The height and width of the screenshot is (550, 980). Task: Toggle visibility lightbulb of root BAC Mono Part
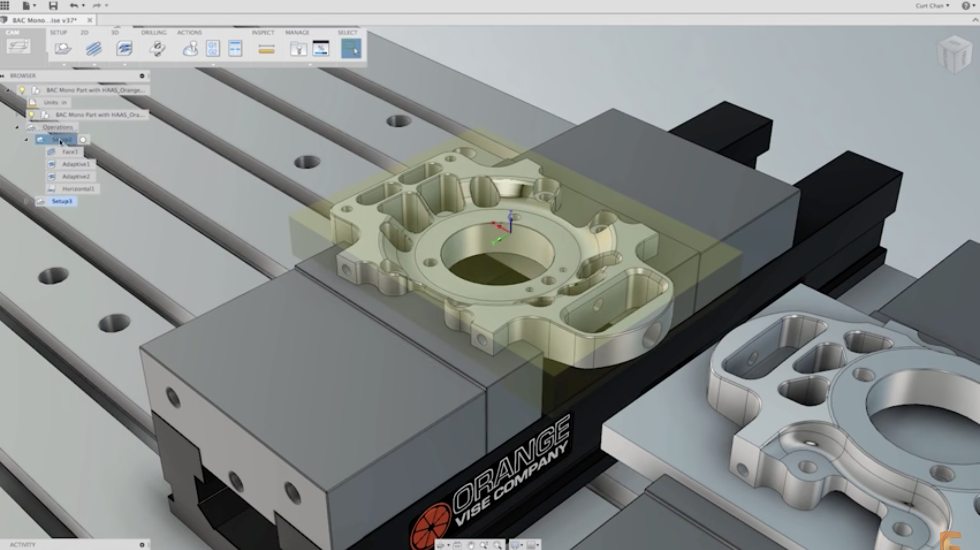click(22, 90)
